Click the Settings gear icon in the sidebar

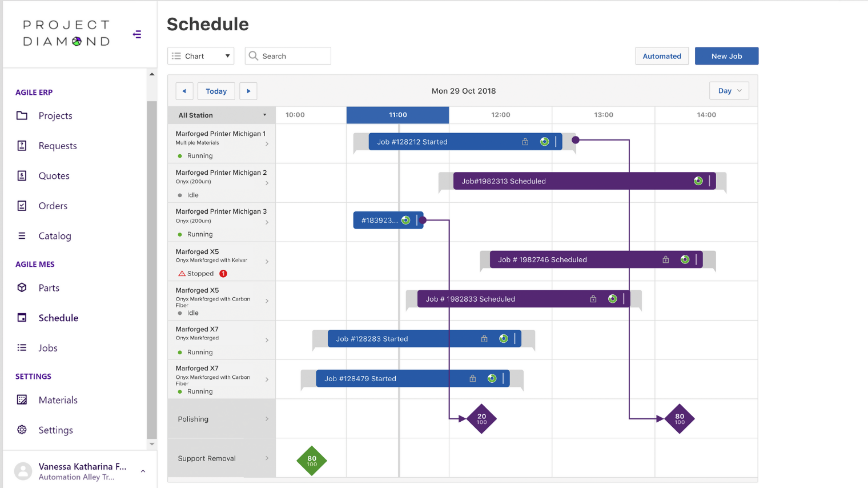coord(22,430)
